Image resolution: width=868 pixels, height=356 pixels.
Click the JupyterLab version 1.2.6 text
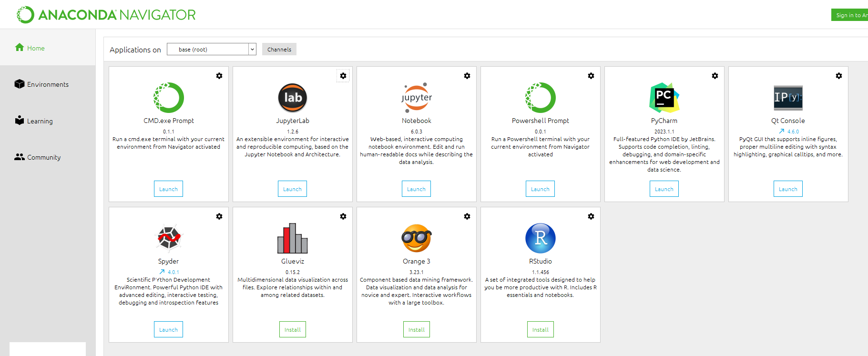(293, 132)
